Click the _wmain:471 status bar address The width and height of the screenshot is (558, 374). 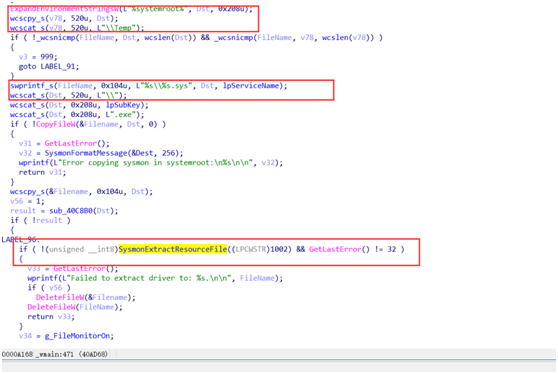pos(55,354)
